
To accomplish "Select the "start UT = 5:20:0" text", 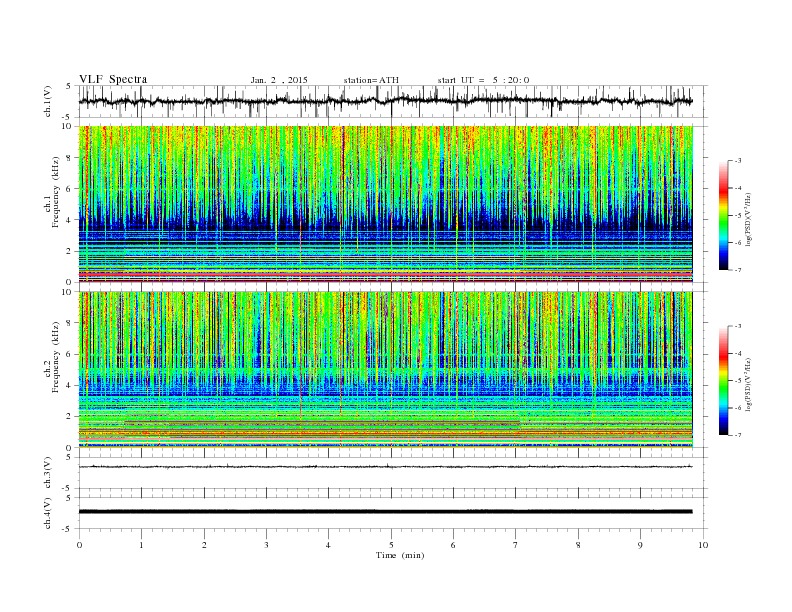I will 483,80.
